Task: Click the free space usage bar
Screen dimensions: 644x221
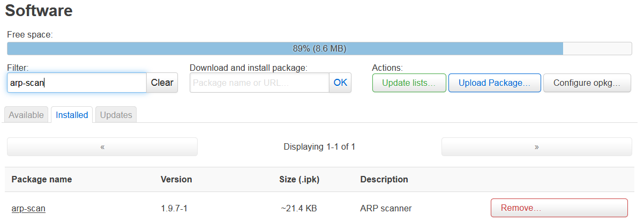Action: pyautogui.click(x=319, y=48)
